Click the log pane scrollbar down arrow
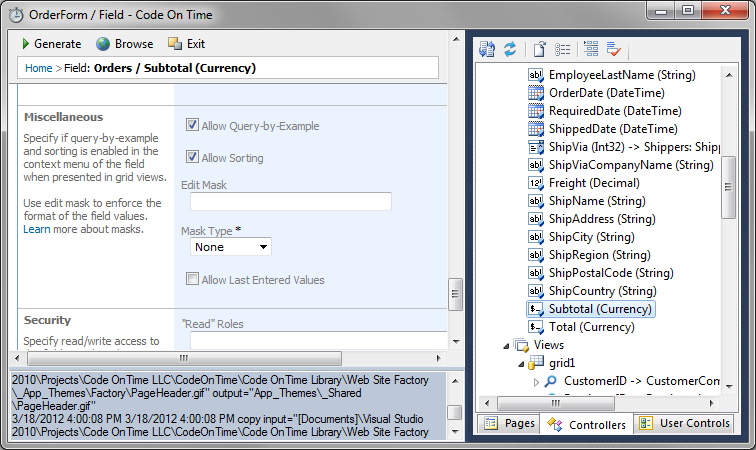 coord(455,432)
